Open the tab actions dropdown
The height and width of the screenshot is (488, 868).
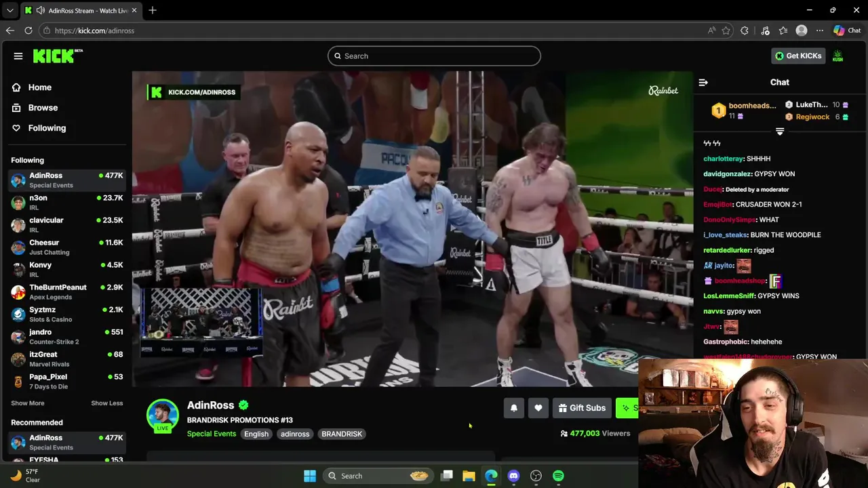[9, 10]
